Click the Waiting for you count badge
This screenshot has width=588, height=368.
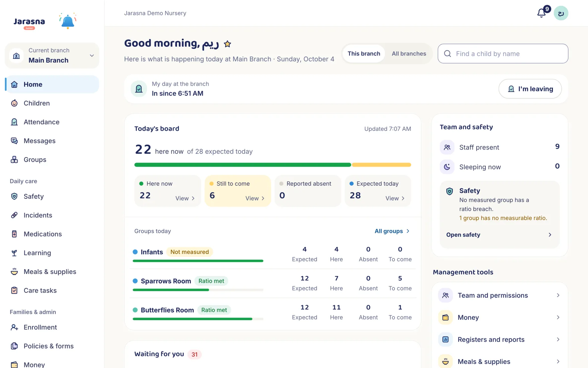pos(194,354)
